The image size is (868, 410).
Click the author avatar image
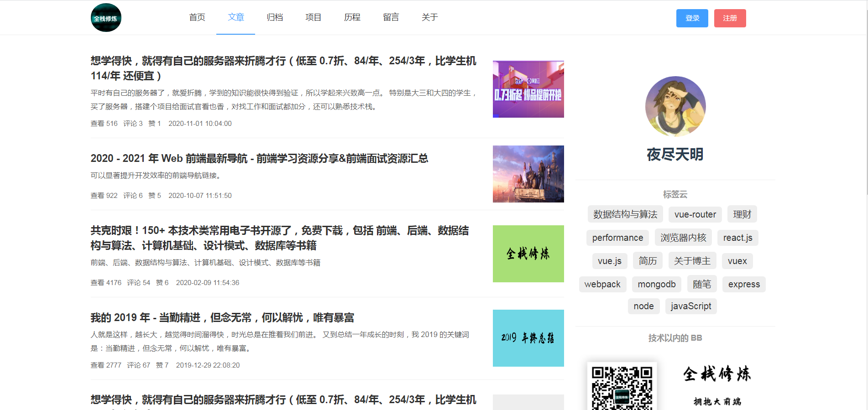(675, 106)
